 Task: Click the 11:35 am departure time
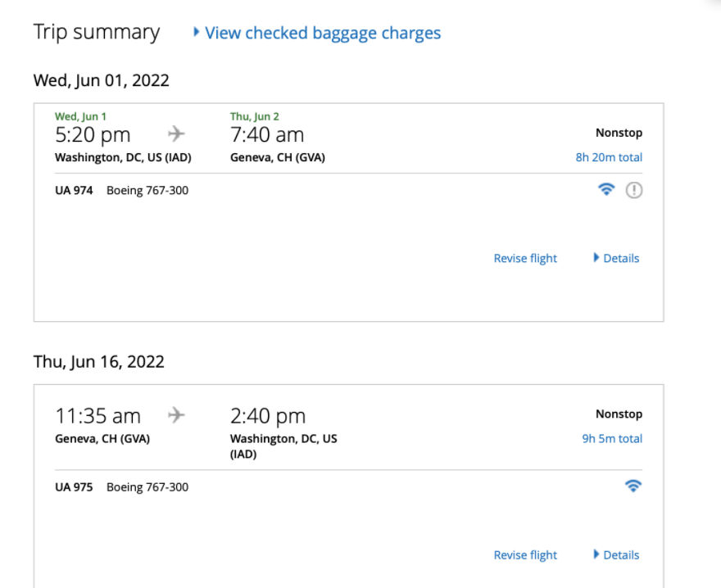point(97,416)
